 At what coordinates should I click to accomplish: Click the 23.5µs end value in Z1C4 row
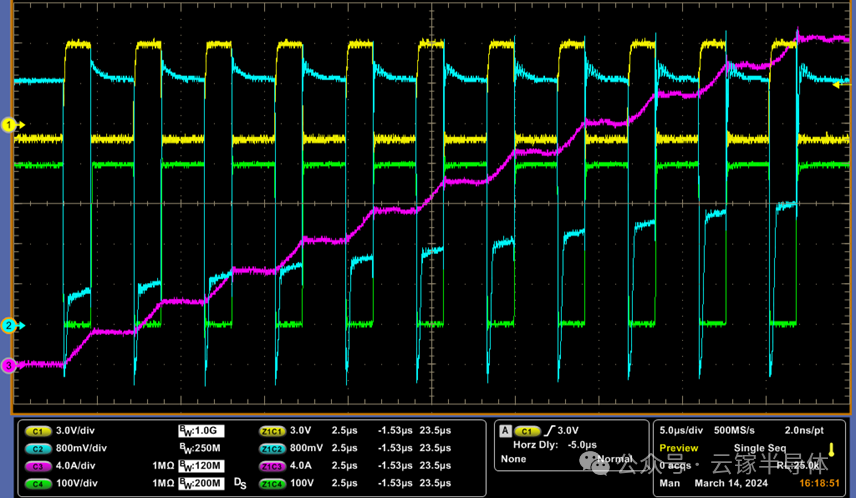pos(435,483)
